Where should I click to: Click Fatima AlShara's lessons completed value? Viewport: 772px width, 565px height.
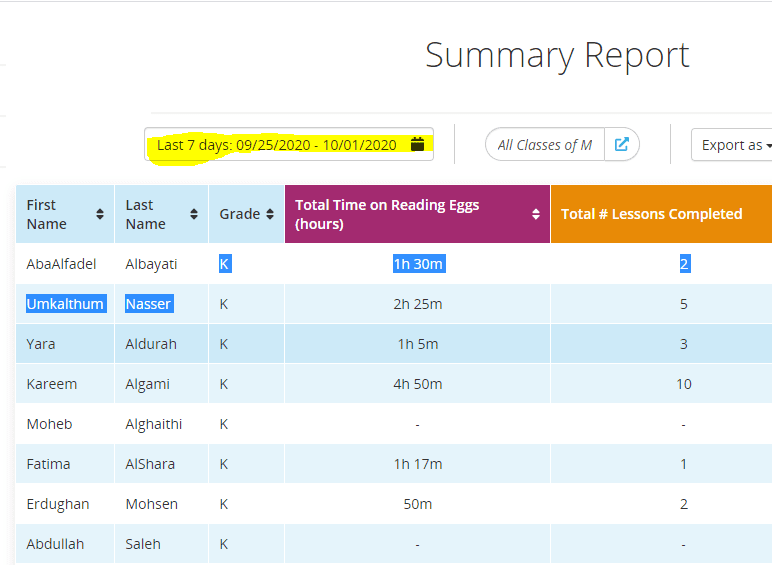(683, 464)
